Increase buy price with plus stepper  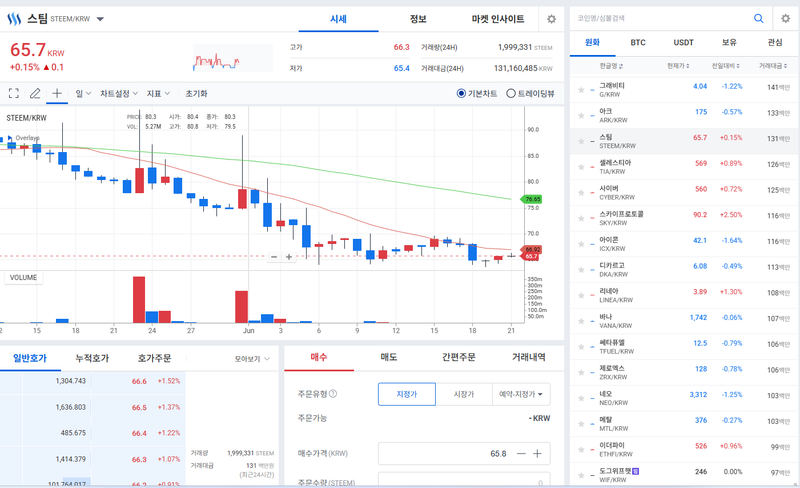[537, 453]
